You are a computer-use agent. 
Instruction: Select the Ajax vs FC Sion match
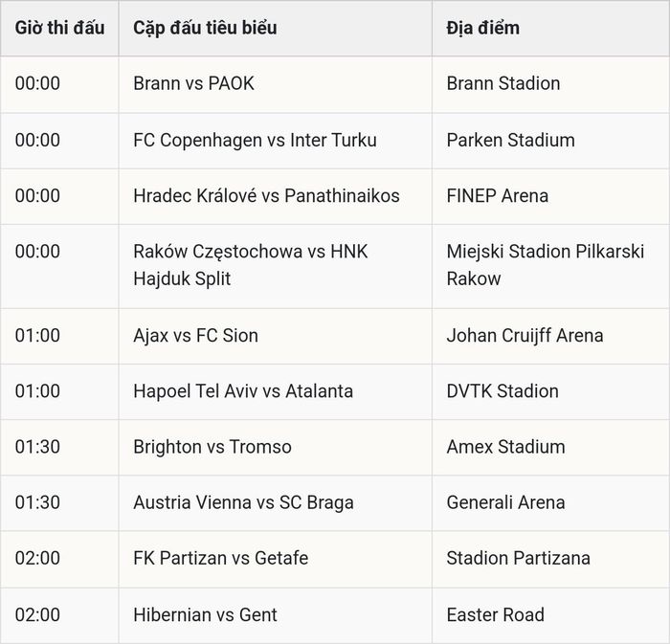point(276,336)
